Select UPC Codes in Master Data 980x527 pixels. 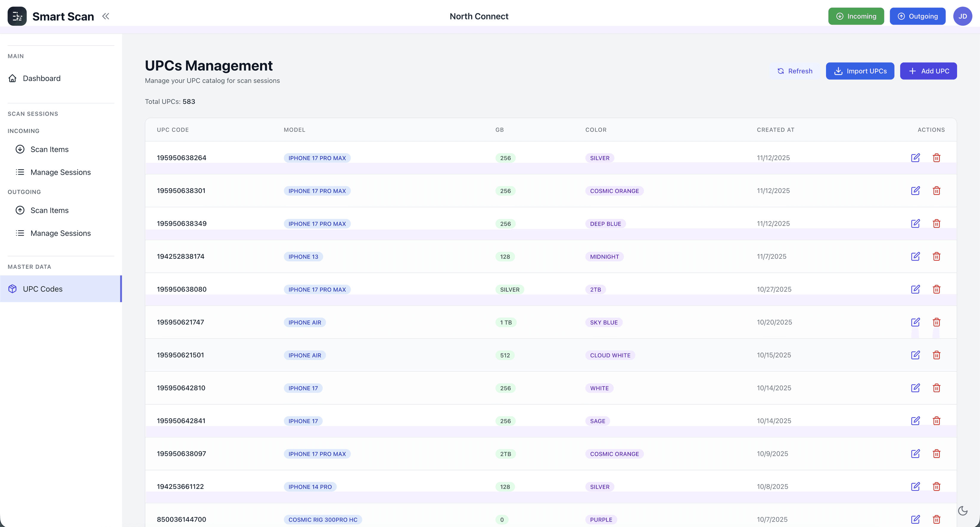43,289
